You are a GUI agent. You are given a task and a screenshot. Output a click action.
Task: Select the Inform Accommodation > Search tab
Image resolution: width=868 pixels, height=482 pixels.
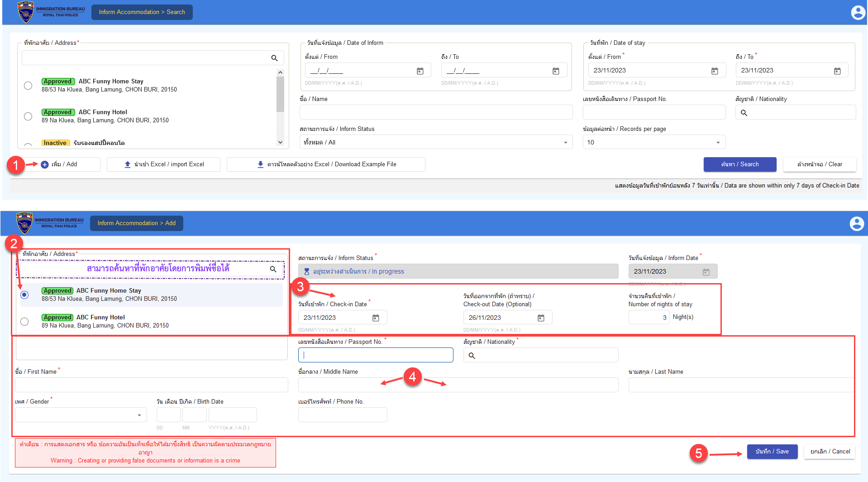click(142, 12)
